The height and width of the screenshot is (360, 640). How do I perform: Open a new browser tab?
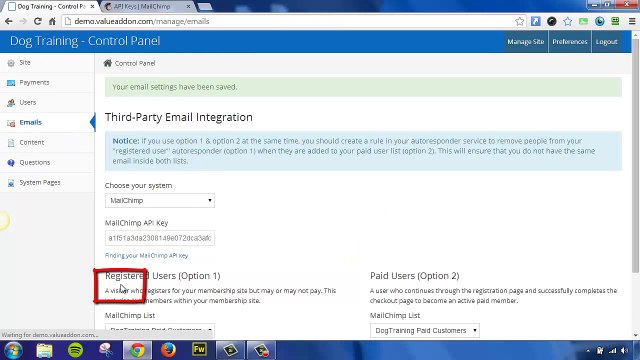(205, 7)
